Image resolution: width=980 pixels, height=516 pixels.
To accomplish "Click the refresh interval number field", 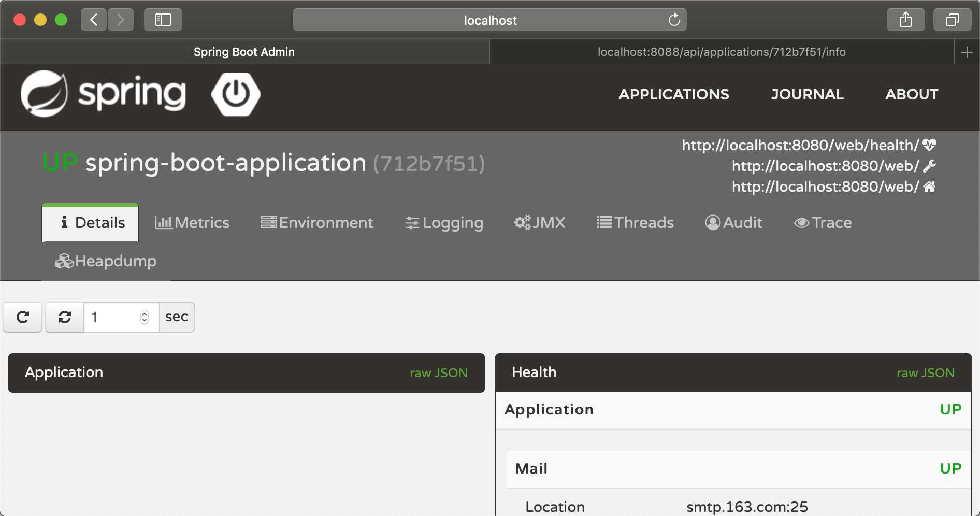I will click(x=121, y=317).
